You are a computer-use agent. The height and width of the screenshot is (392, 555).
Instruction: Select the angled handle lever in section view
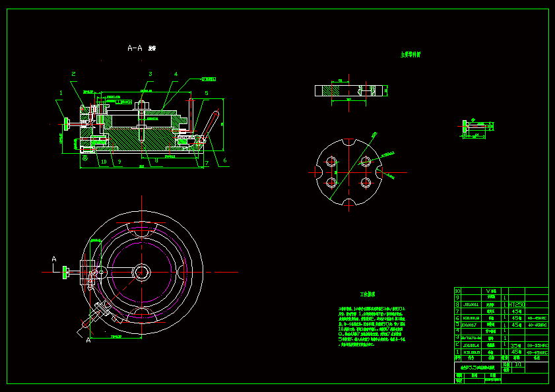click(212, 122)
